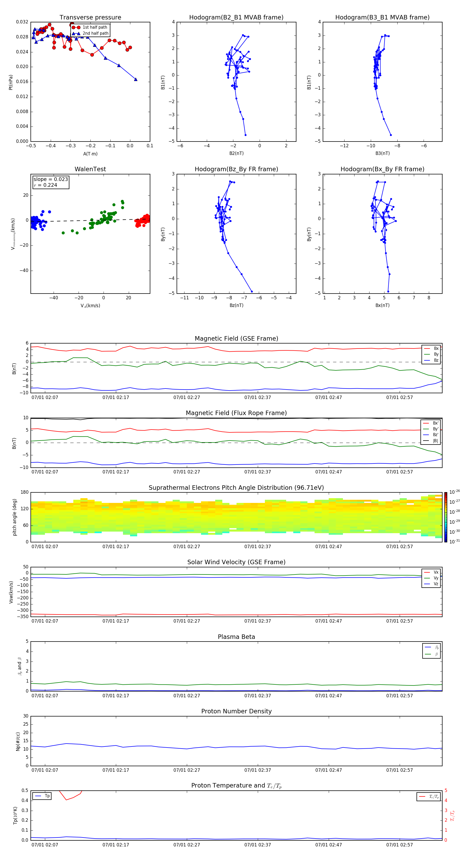Select the '2nd half path' legend entry
Viewport: 473px width, 868px height.
pyautogui.click(x=90, y=33)
